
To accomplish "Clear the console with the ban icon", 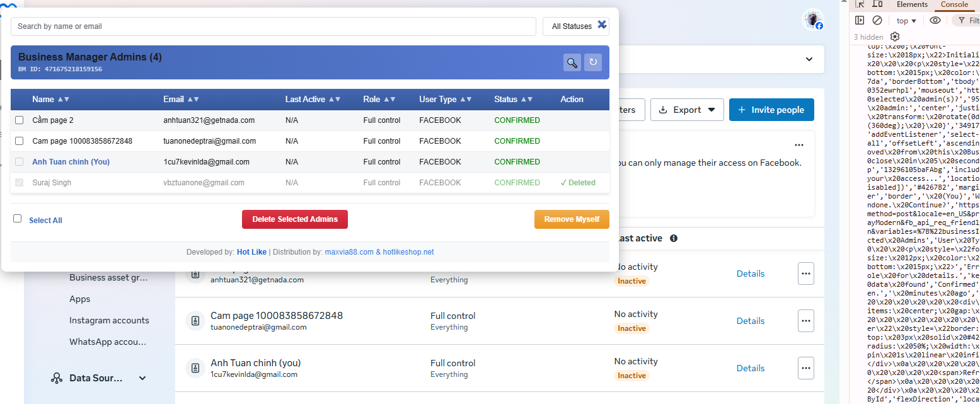I will 877,21.
